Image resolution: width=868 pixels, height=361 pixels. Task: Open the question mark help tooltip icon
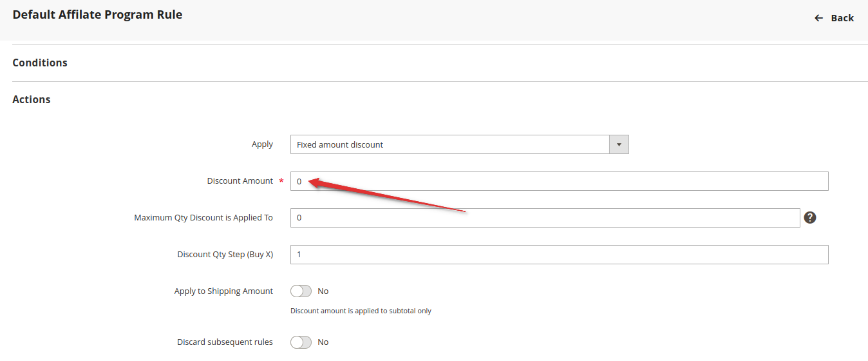(810, 218)
